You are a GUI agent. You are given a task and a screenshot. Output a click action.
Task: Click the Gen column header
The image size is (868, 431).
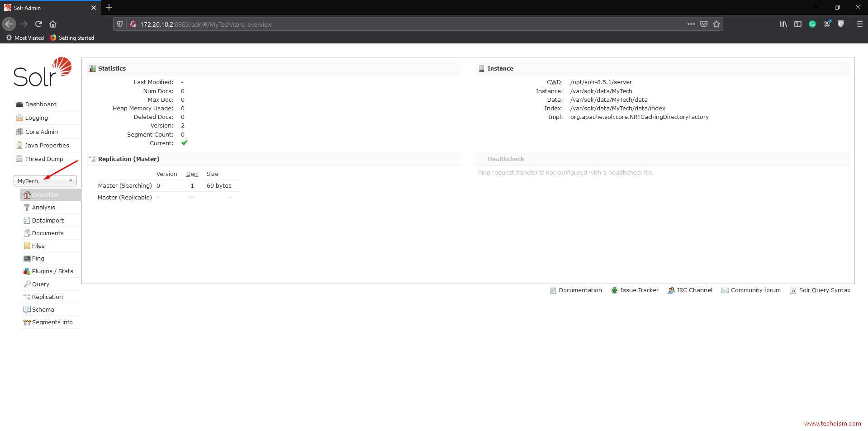point(192,174)
